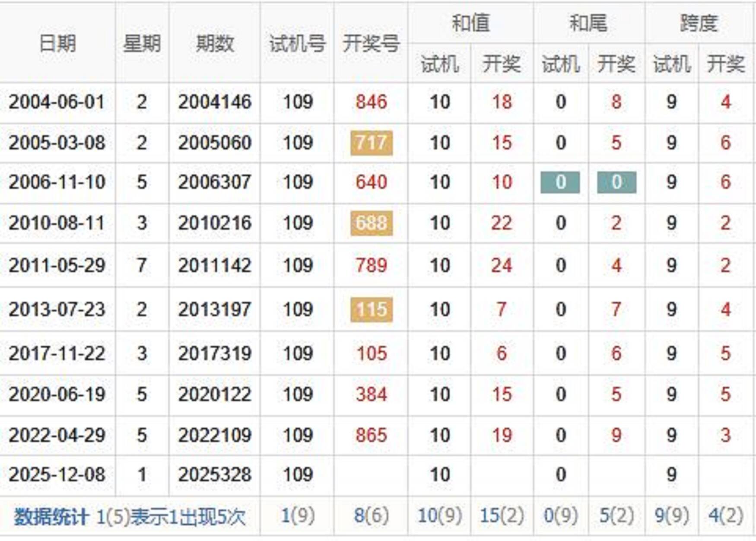
Task: Select the date 2004-06-01
Action: point(57,102)
